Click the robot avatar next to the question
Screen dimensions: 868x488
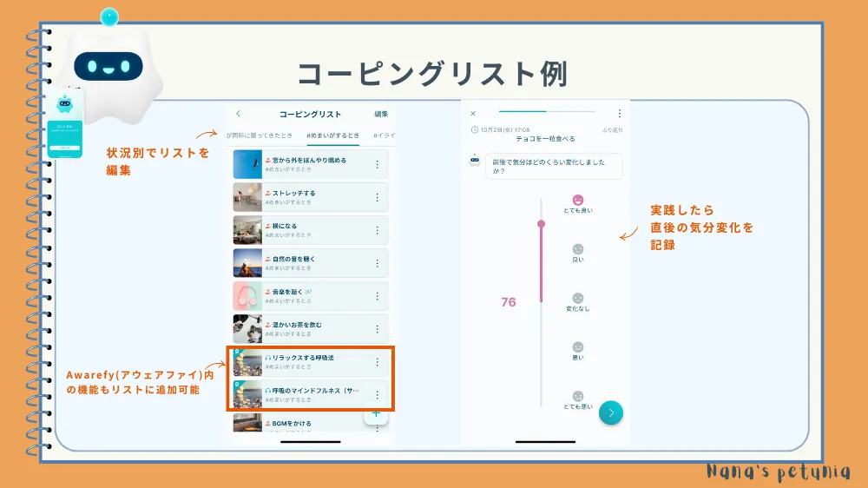click(x=475, y=160)
